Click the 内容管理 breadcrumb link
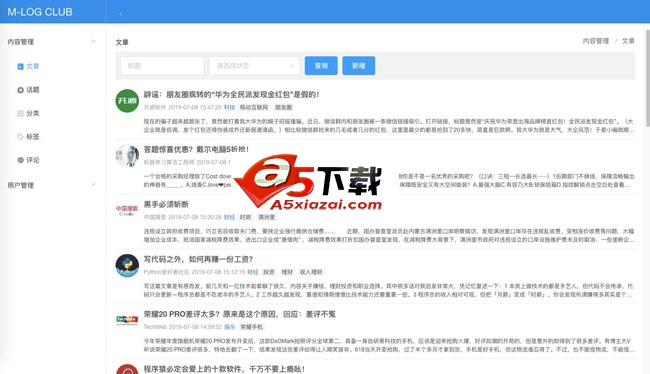This screenshot has height=374, width=650. pos(596,41)
